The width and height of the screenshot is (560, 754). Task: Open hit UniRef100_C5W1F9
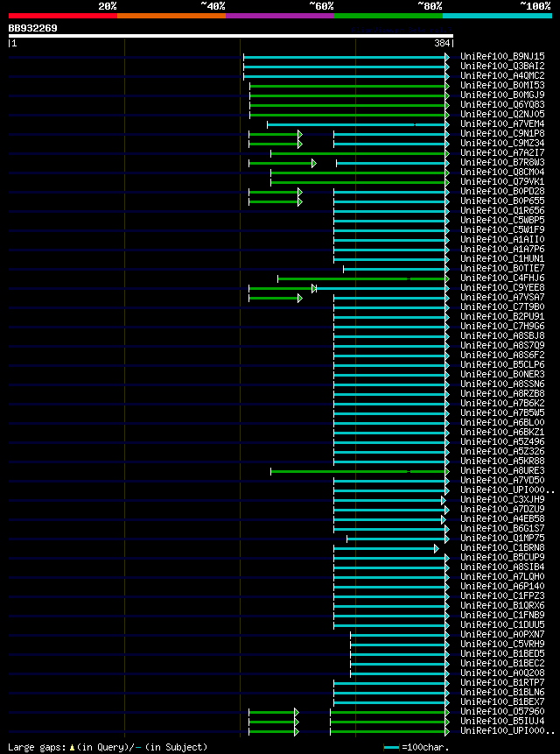502,229
